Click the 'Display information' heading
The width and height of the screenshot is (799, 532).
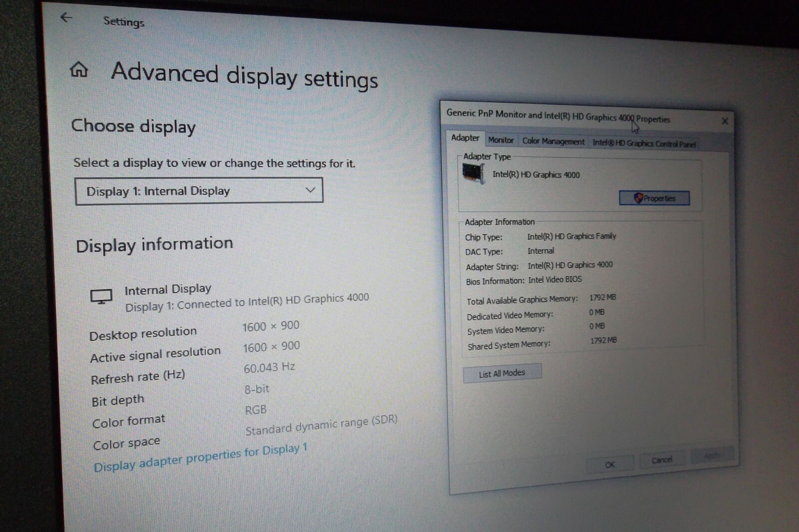pyautogui.click(x=154, y=245)
